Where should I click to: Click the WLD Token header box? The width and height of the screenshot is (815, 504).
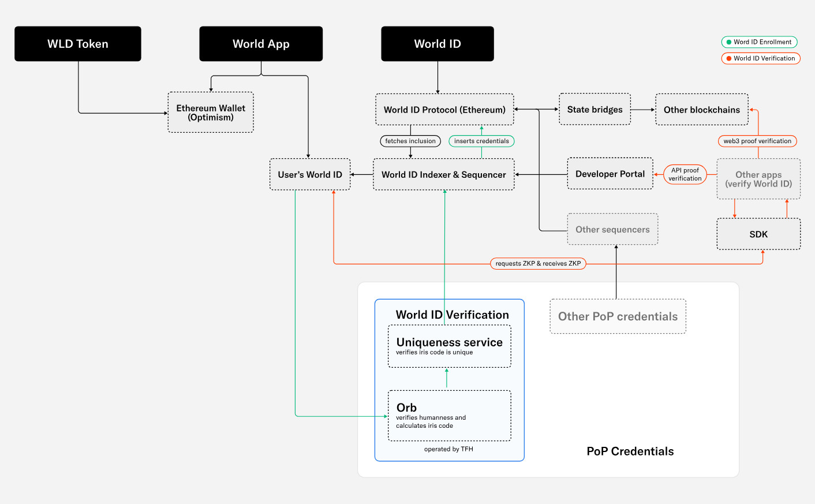pyautogui.click(x=78, y=44)
